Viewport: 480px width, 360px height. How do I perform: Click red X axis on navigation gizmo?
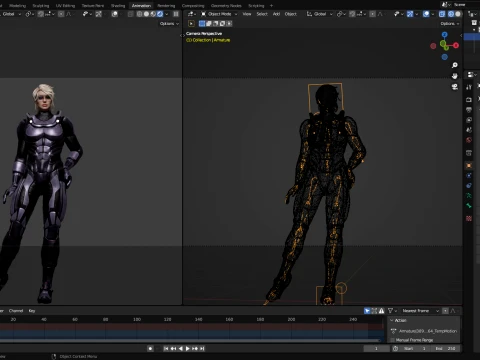coord(456,45)
